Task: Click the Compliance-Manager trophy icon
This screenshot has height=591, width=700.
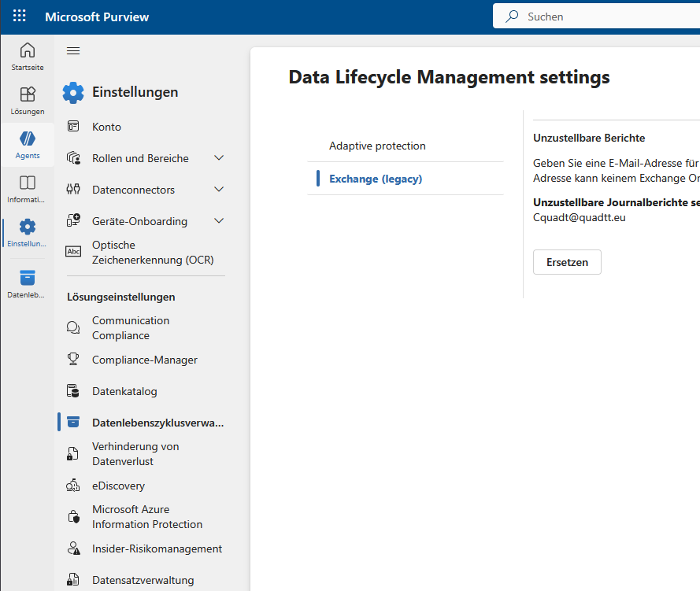Action: (73, 359)
